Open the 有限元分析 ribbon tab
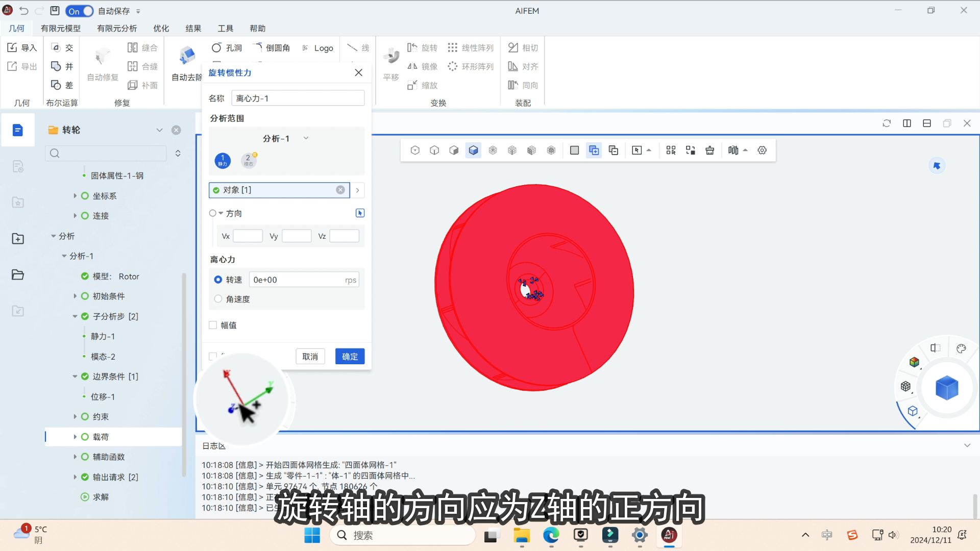Screen dimensions: 980x551 pos(117,29)
